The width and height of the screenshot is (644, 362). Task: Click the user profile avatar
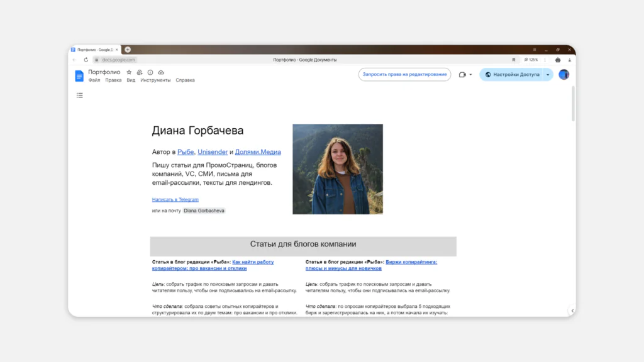click(x=563, y=74)
